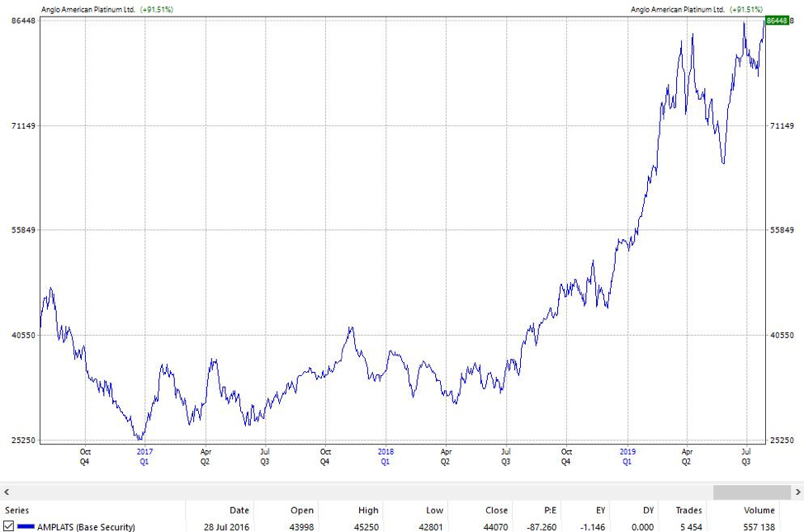Click the left scroll arrow of chart scrollbar

point(5,492)
